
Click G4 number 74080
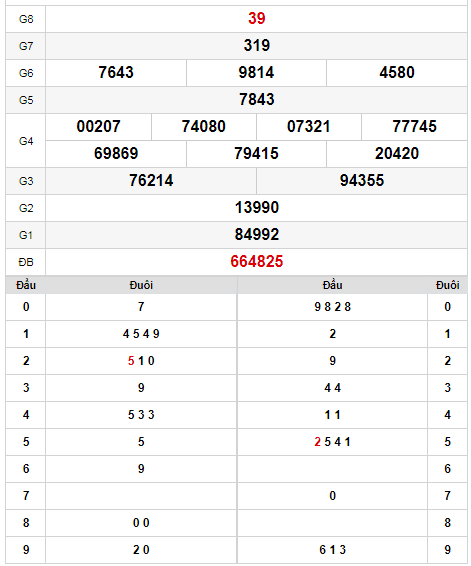pos(204,127)
